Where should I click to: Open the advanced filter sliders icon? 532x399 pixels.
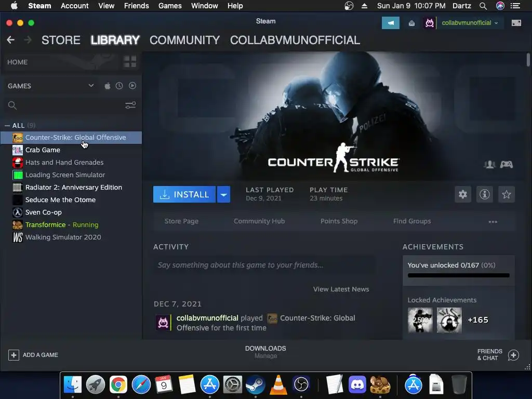[x=130, y=105]
